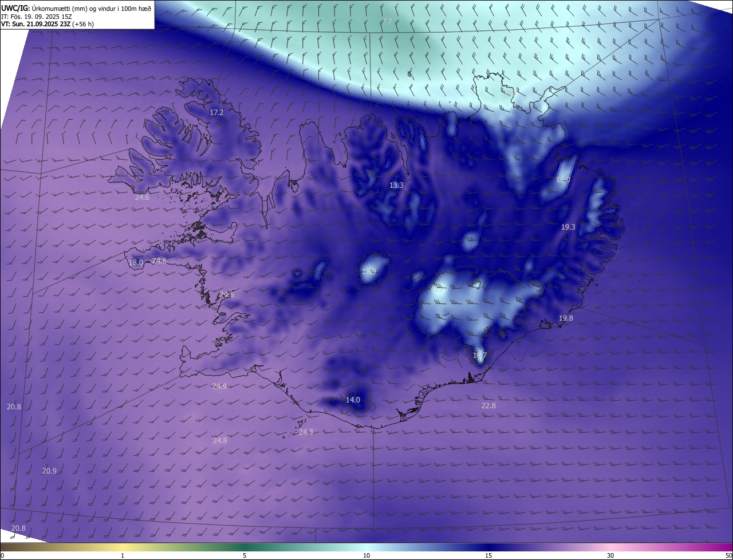Click the 17.2 value in the Westfjords
The width and height of the screenshot is (733, 560).
click(216, 113)
